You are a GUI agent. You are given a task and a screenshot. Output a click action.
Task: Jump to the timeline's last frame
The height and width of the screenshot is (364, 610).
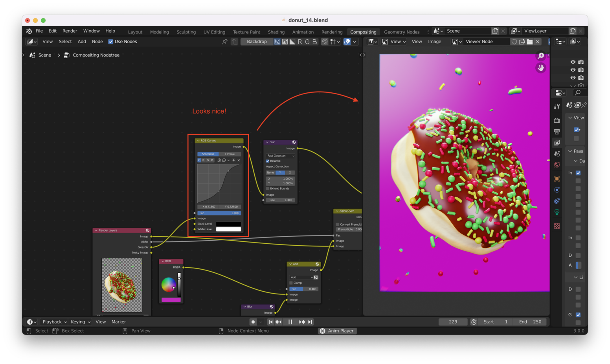[x=311, y=322]
